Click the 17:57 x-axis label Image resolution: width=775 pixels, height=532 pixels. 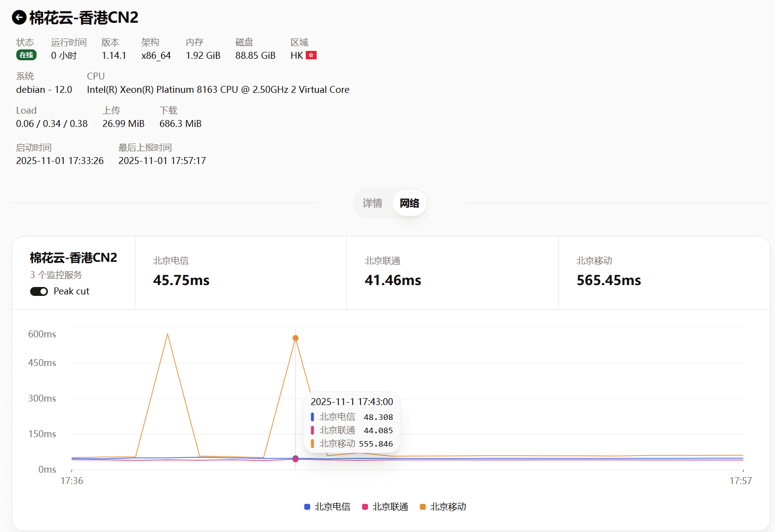click(x=740, y=481)
